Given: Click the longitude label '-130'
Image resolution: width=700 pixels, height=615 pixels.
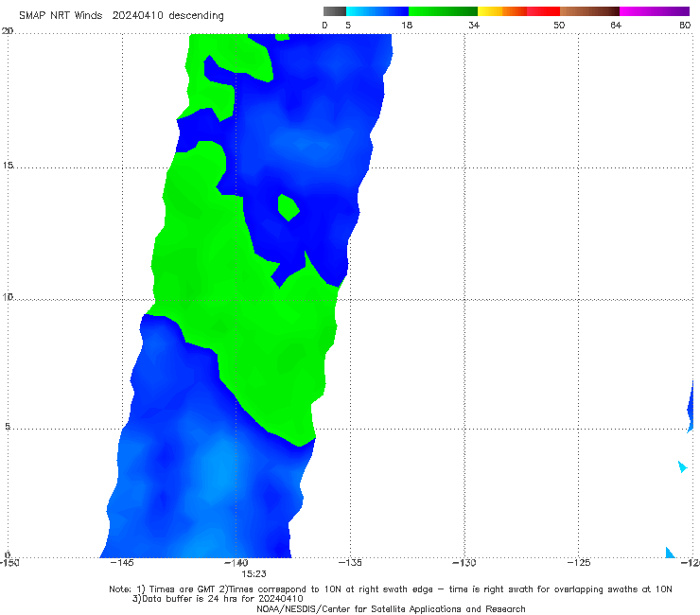Looking at the screenshot, I should [x=464, y=563].
